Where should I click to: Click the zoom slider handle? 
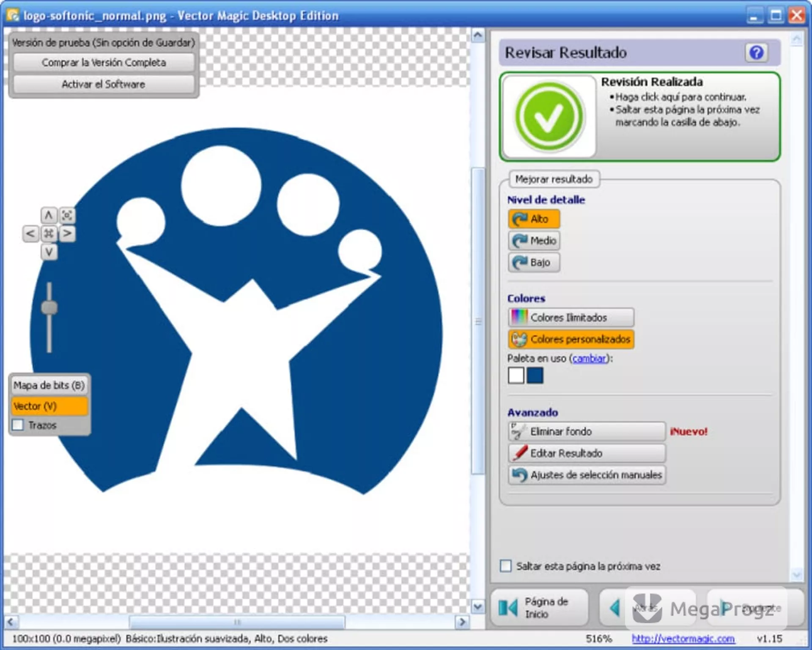(49, 308)
